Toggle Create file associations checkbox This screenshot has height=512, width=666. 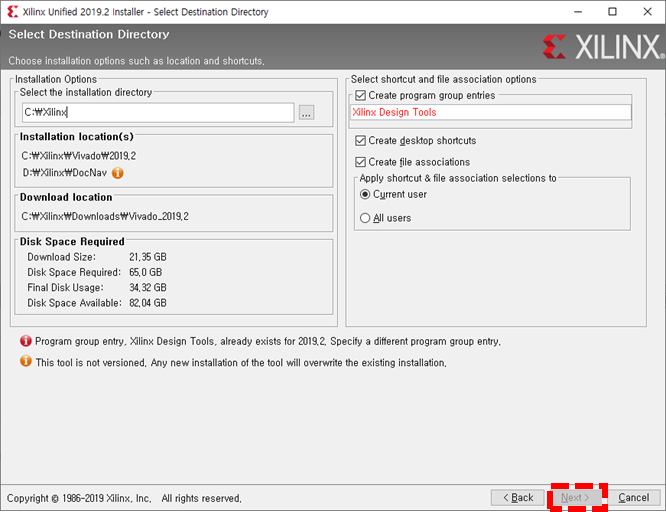pyautogui.click(x=360, y=162)
